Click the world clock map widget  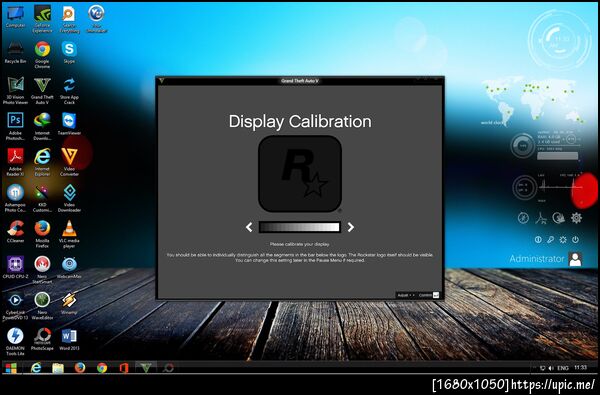(x=533, y=101)
